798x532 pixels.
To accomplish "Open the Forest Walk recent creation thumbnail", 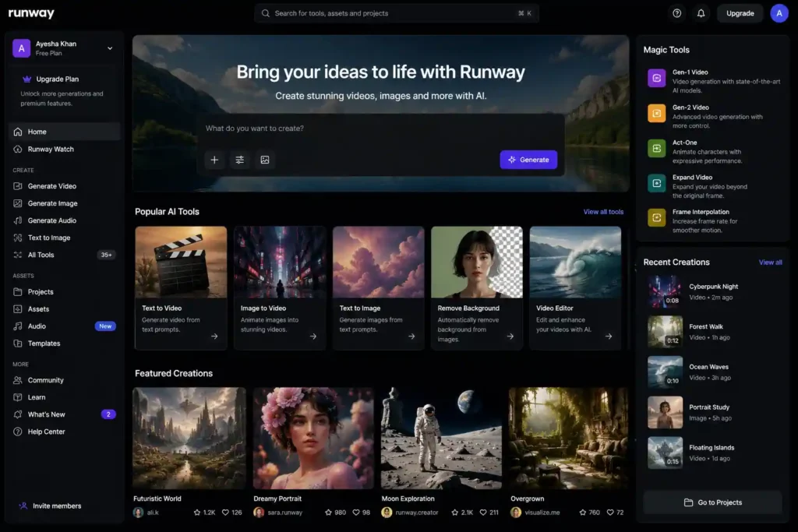I will [665, 332].
